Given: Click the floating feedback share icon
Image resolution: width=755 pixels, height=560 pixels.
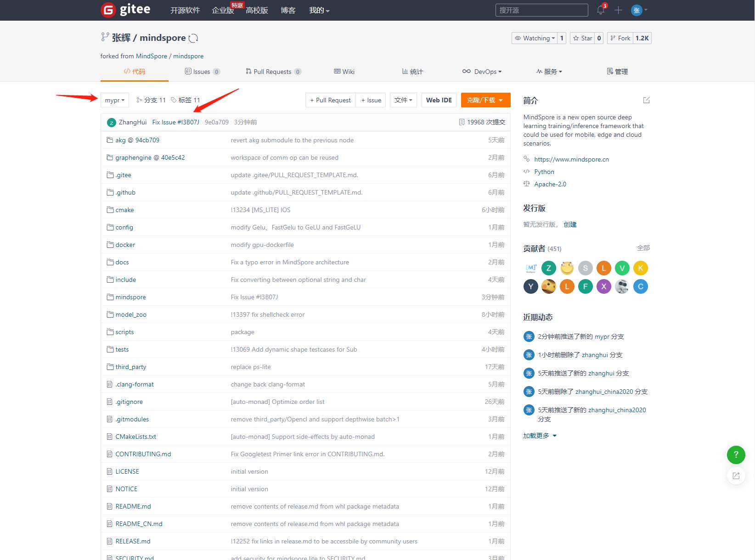Looking at the screenshot, I should (736, 476).
